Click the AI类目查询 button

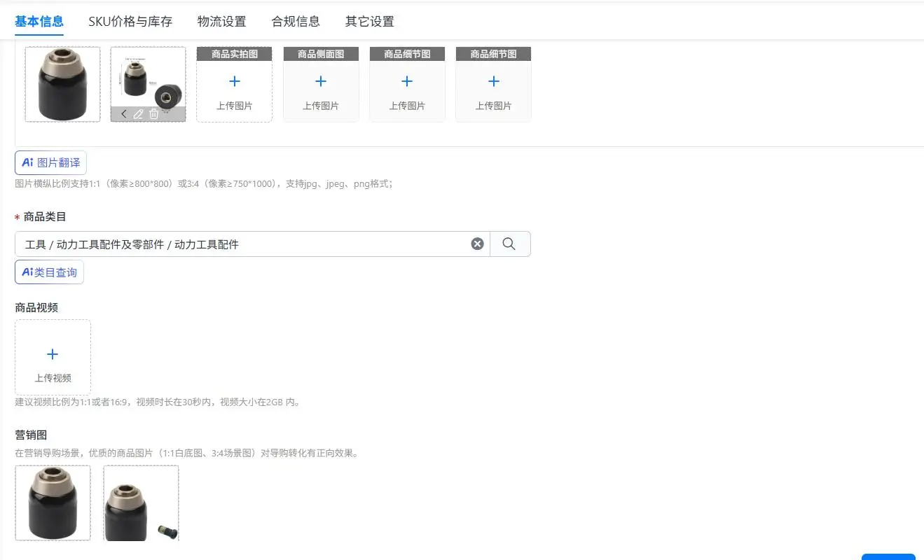click(49, 272)
